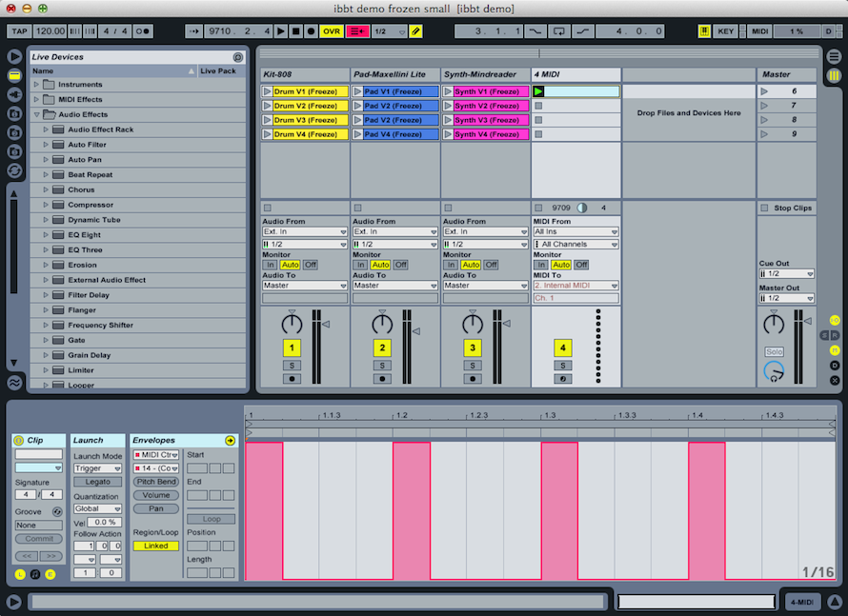This screenshot has width=848, height=616.
Task: Select the 4 MIDI track header
Action: (x=575, y=74)
